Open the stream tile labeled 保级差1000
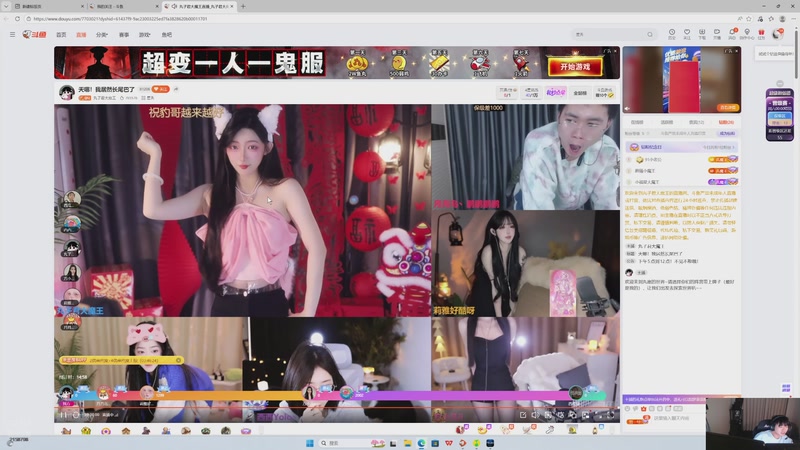The image size is (800, 450). point(526,157)
